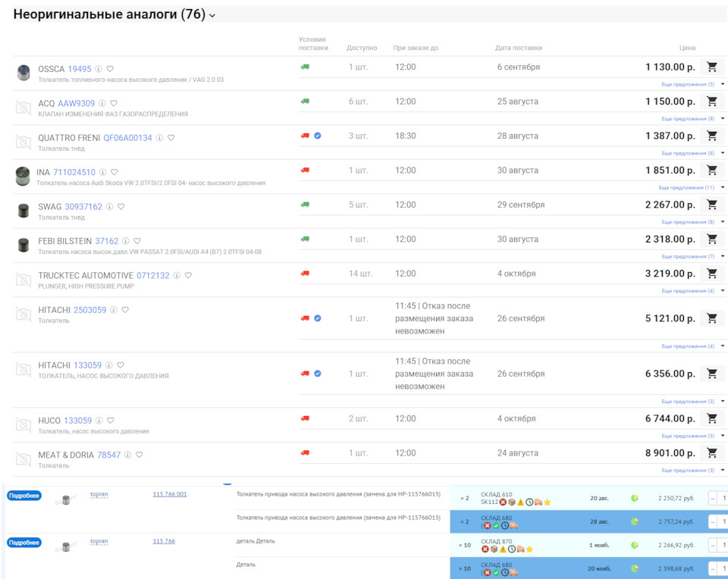Favorite MEAT & DORIA 78547 with heart
The height and width of the screenshot is (579, 728).
pyautogui.click(x=140, y=455)
